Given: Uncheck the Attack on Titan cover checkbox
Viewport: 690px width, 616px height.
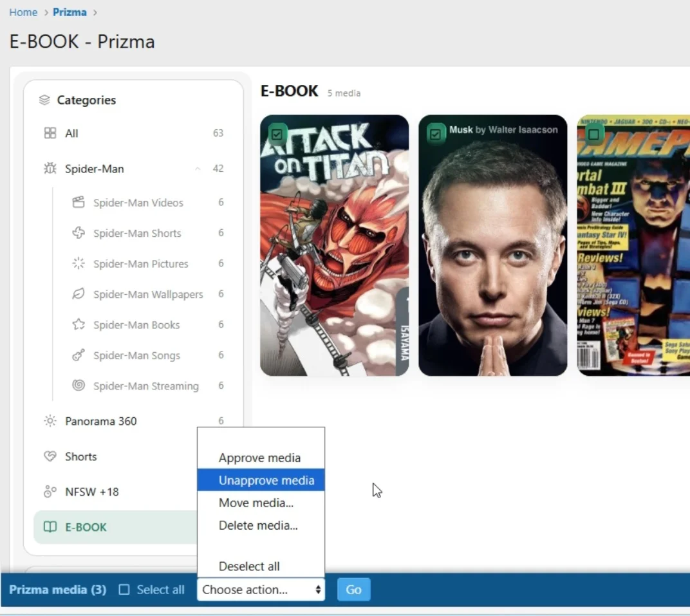Looking at the screenshot, I should point(277,134).
